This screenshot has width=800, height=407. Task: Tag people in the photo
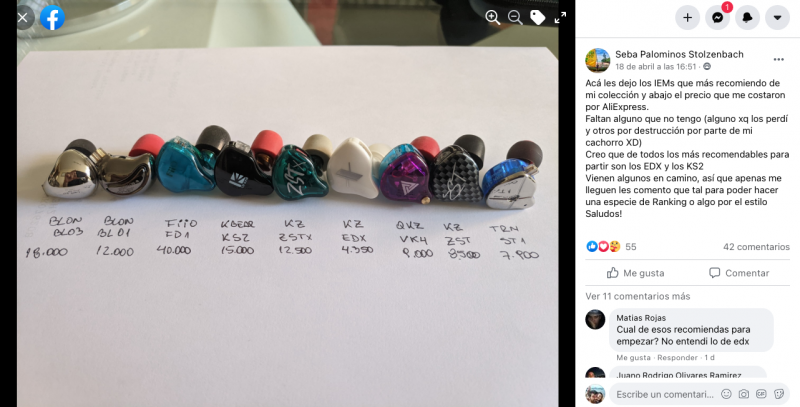pos(538,17)
